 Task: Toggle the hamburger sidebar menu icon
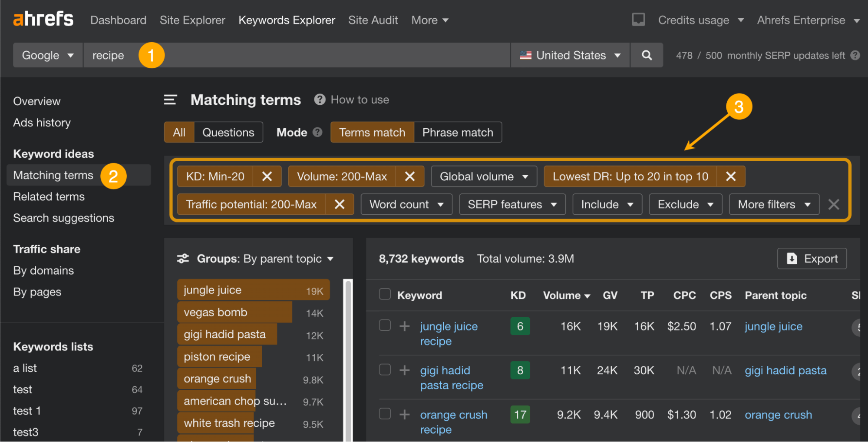(170, 100)
